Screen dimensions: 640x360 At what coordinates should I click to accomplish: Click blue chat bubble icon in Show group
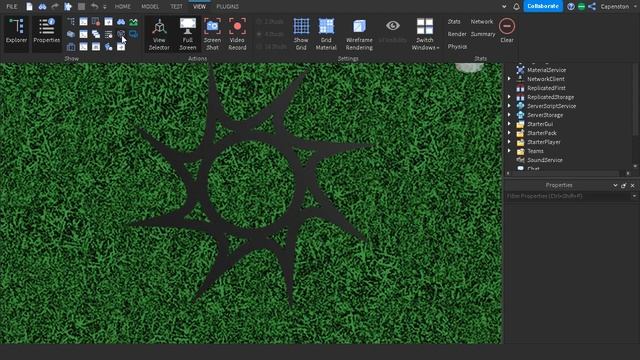tap(133, 34)
